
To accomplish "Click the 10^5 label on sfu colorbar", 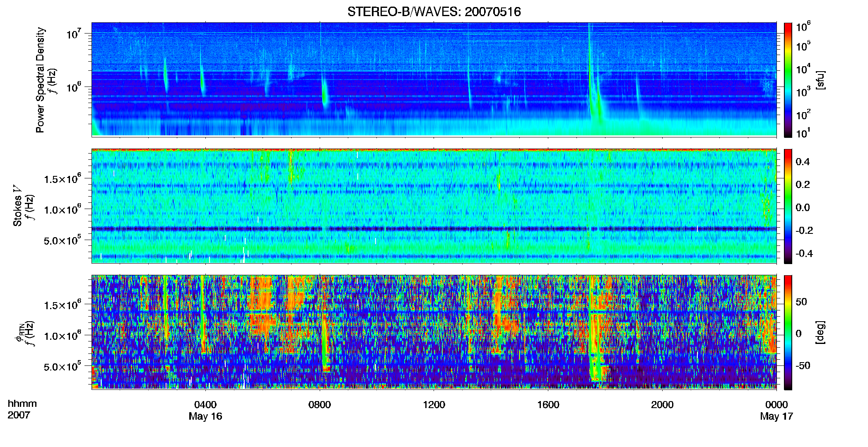I will pos(803,46).
